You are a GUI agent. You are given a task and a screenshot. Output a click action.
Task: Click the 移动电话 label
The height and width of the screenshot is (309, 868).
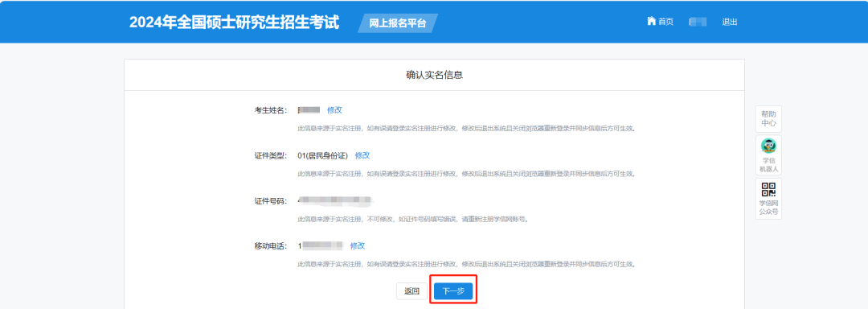point(271,246)
